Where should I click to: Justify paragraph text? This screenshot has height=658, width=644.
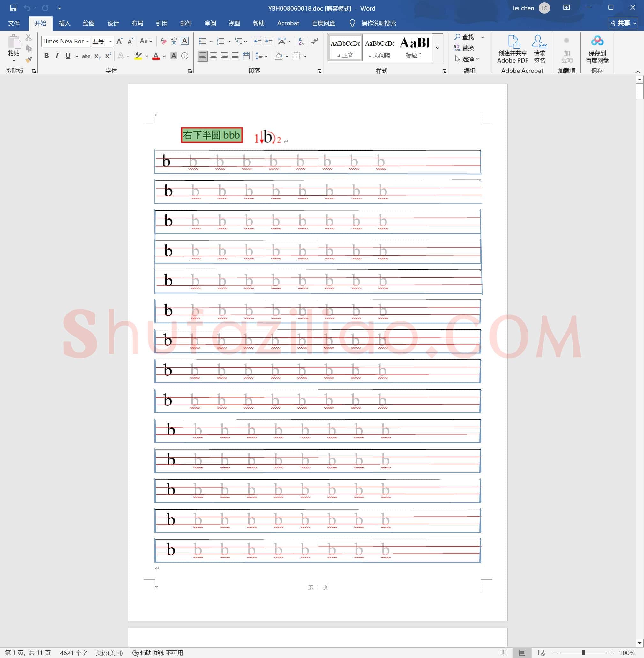click(x=235, y=56)
